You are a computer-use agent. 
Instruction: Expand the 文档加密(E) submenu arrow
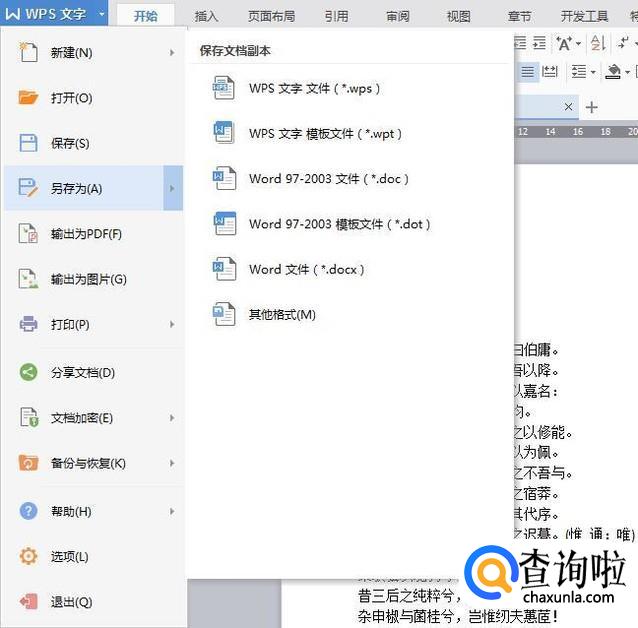[x=172, y=418]
